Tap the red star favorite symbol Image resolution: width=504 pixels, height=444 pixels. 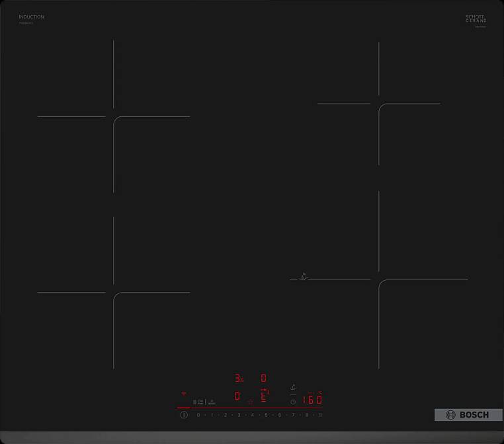(x=250, y=401)
